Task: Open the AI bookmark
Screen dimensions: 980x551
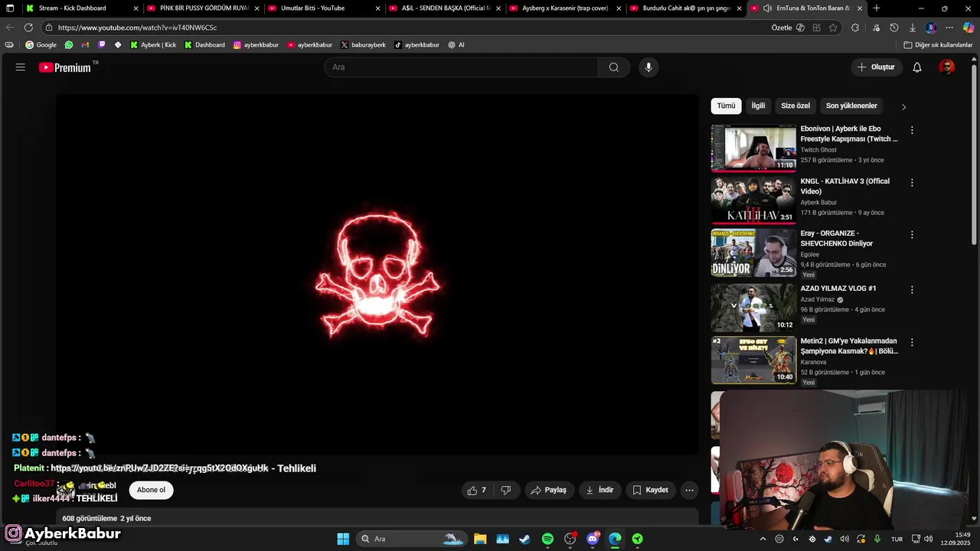Action: (x=456, y=45)
